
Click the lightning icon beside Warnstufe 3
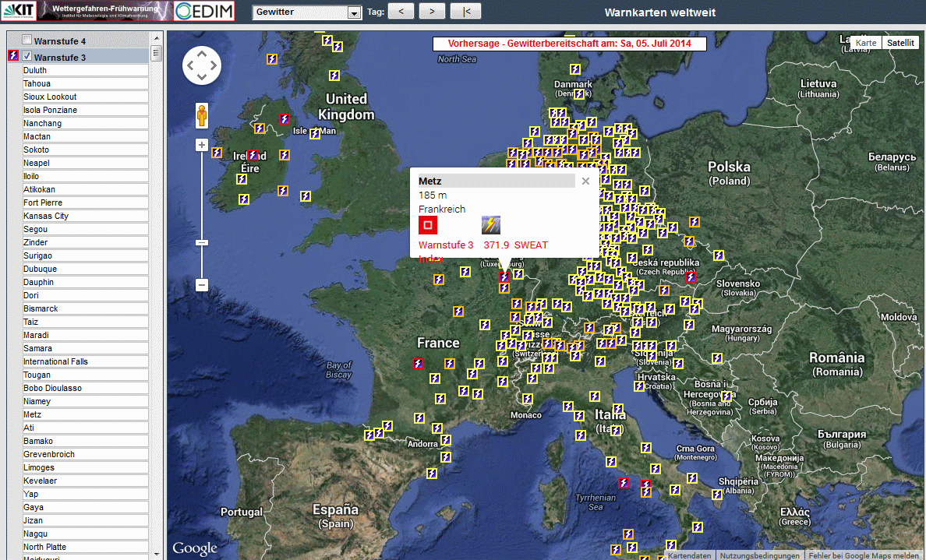[x=13, y=56]
